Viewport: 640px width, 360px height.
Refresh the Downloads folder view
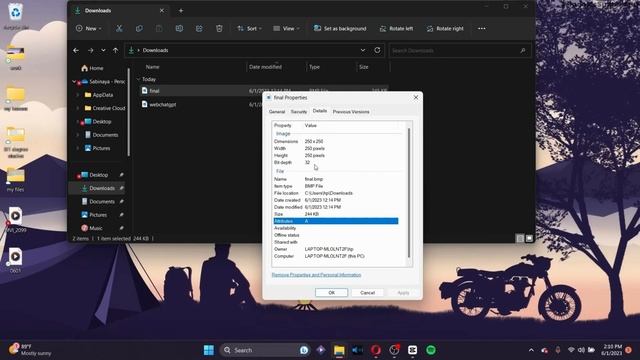pos(377,50)
